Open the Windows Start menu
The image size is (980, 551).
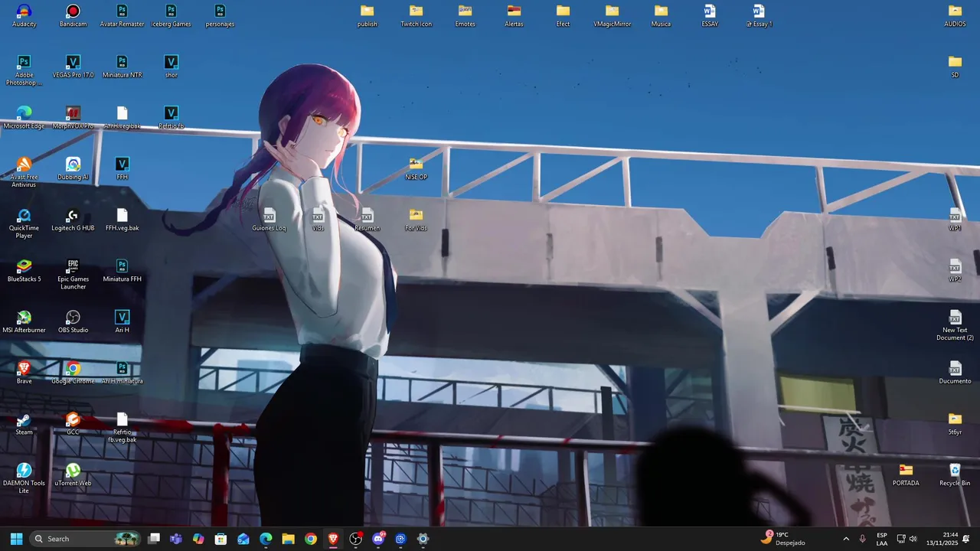pos(16,539)
